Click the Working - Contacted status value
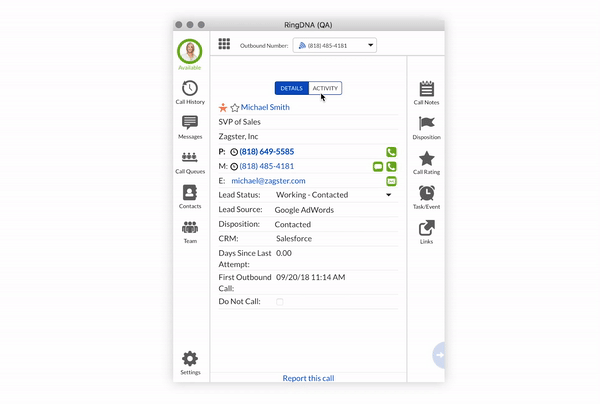Viewport: 600px width, 404px height. tap(312, 195)
